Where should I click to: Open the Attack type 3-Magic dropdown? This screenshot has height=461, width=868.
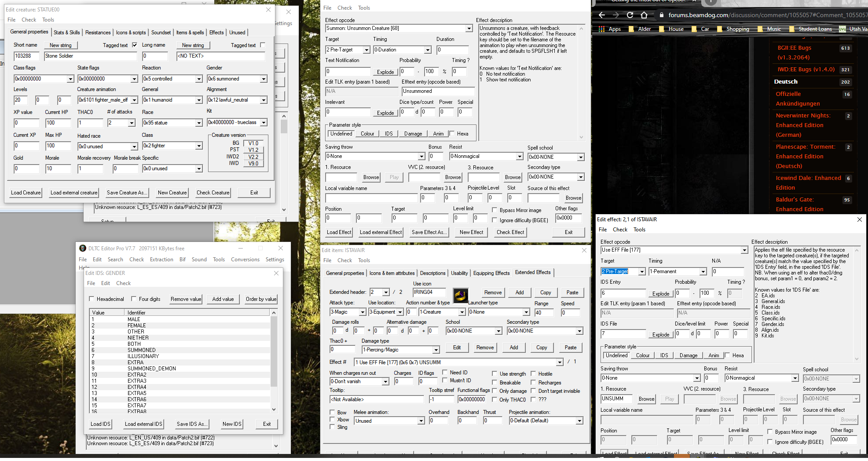348,312
